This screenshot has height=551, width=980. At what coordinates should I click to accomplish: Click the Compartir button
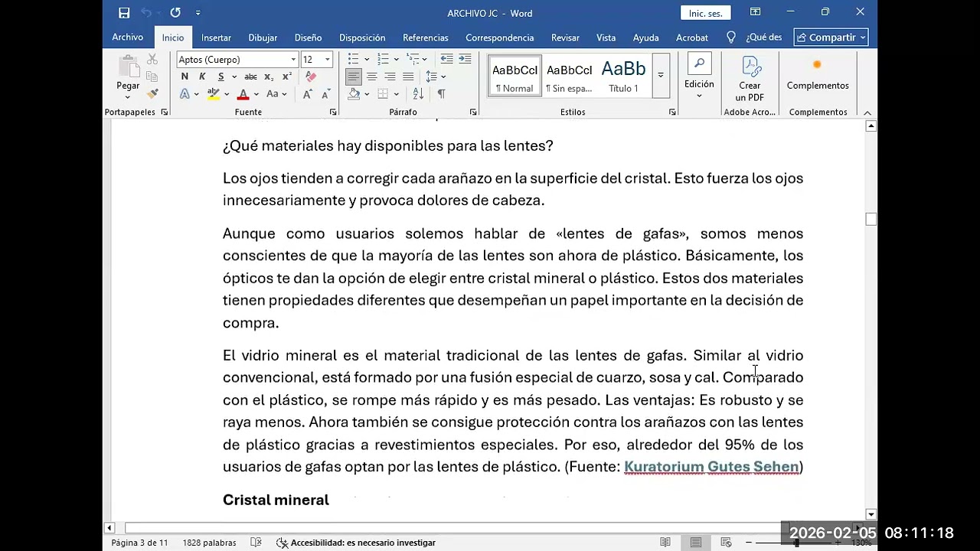(831, 37)
